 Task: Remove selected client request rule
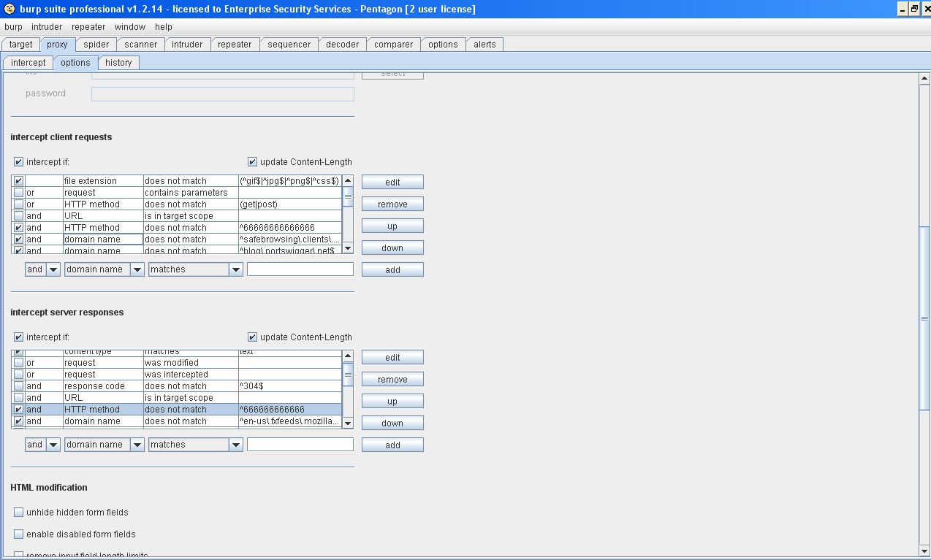tap(392, 204)
